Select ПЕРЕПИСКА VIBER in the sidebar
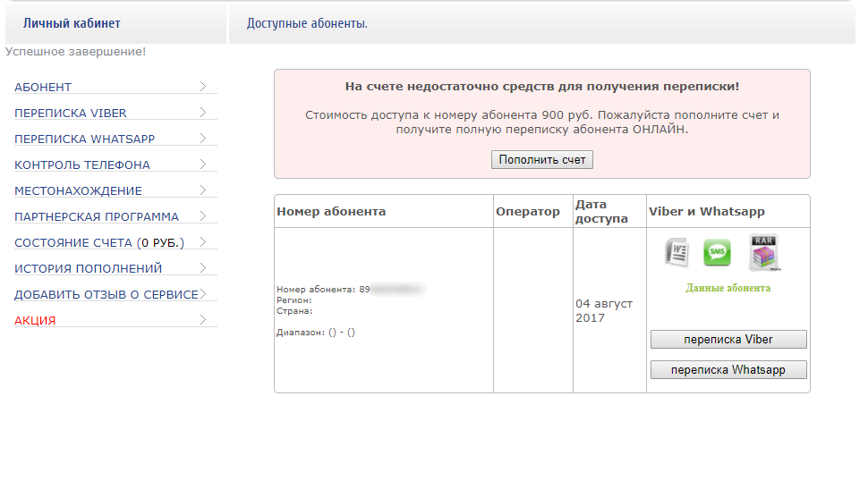The width and height of the screenshot is (868, 481). tap(71, 114)
